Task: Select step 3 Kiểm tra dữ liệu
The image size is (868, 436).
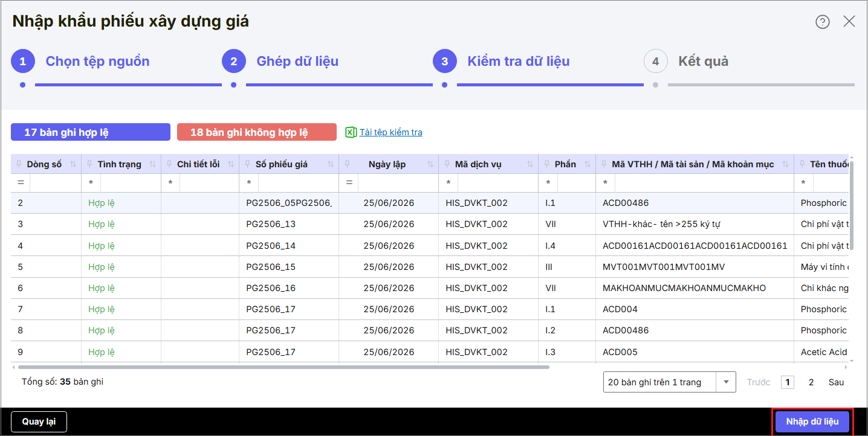Action: tap(501, 61)
